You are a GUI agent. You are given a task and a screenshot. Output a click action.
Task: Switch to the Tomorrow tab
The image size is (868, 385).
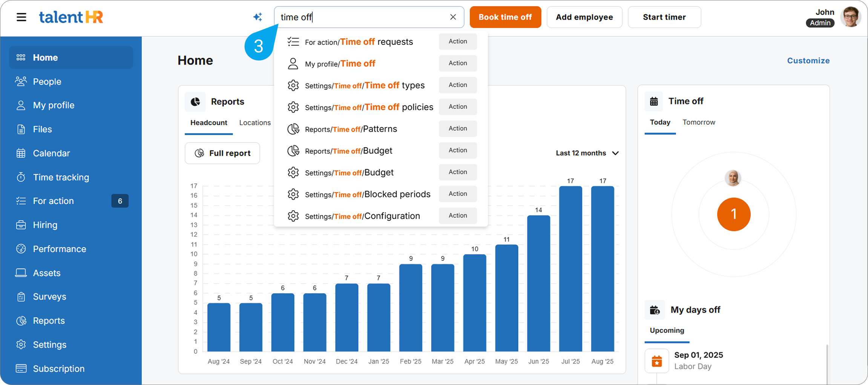[x=698, y=122]
